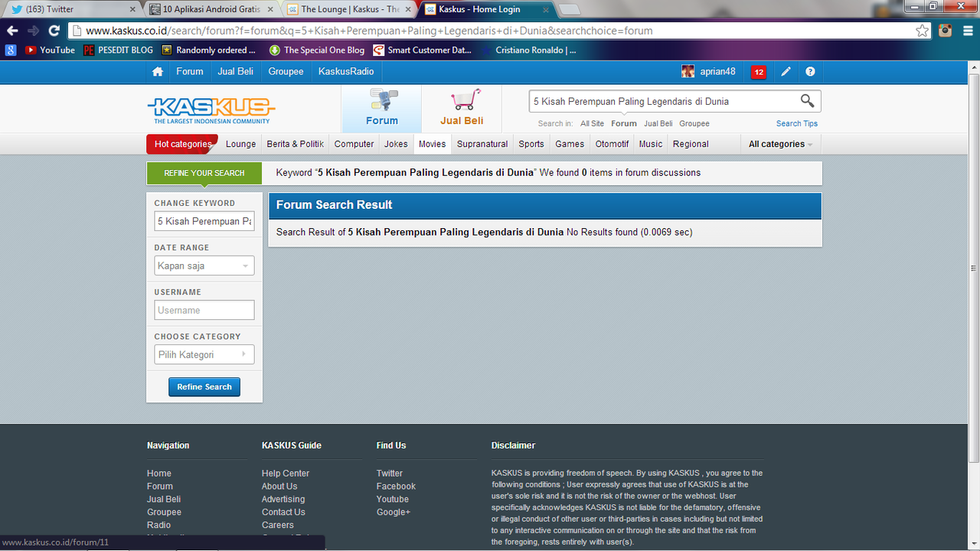Open KaskusRadio in top navigation
Screen dimensions: 980x551
346,71
